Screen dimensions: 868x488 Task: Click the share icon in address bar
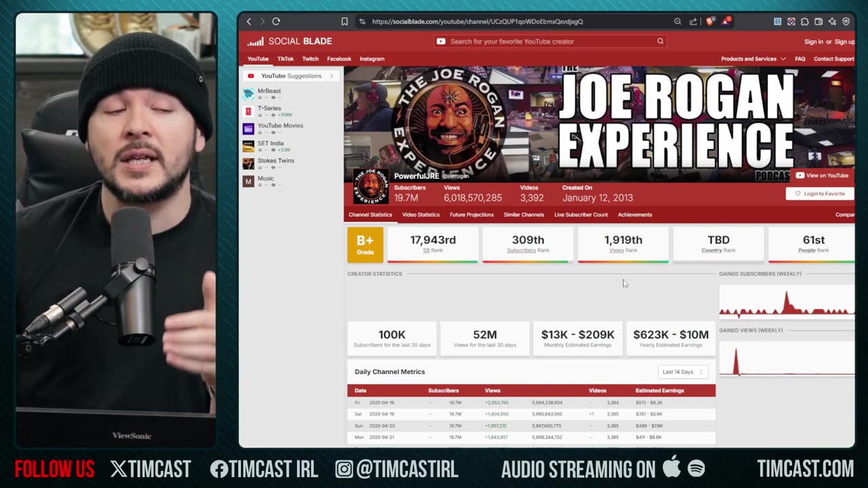(693, 22)
